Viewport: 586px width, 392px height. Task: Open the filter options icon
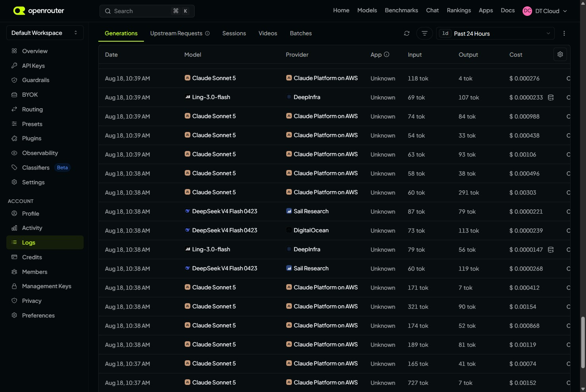point(425,33)
